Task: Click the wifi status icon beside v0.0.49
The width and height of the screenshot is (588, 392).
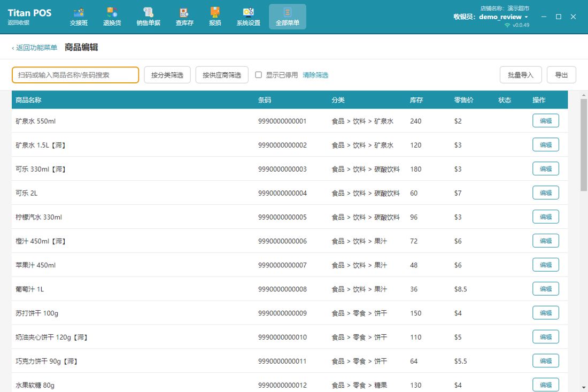Action: pos(507,25)
